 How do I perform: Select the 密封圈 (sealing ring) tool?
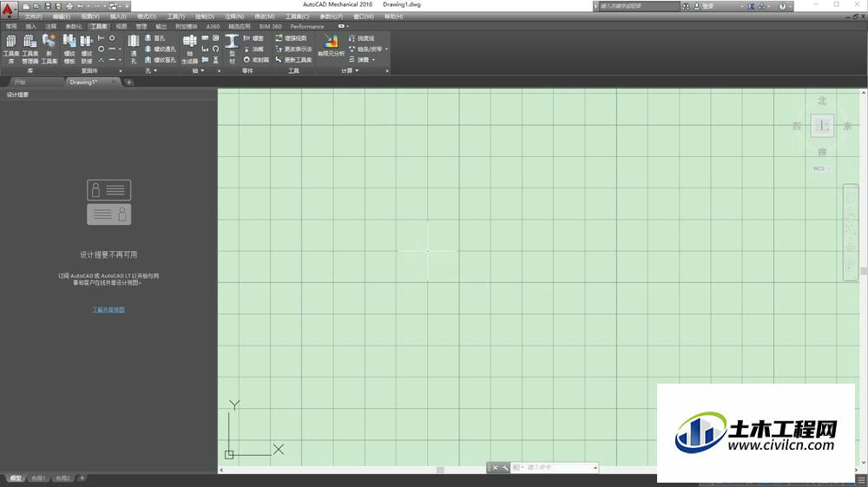click(x=256, y=60)
